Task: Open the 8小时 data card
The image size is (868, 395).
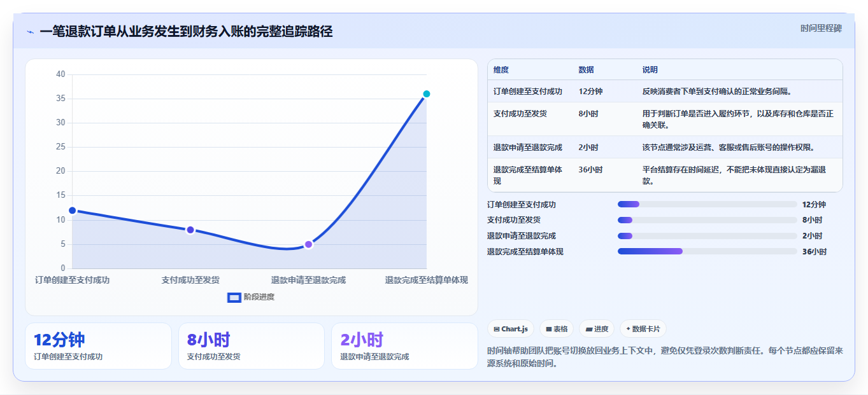Action: coord(252,346)
